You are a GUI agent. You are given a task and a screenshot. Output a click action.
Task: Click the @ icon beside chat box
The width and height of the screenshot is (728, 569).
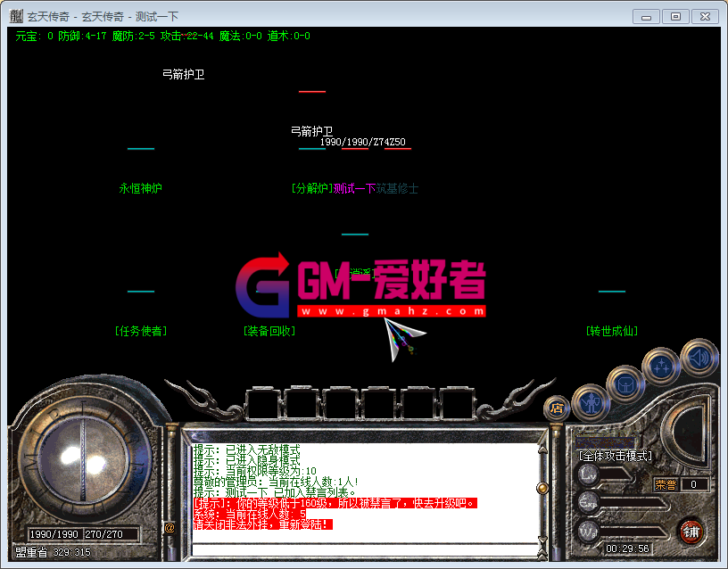170,528
